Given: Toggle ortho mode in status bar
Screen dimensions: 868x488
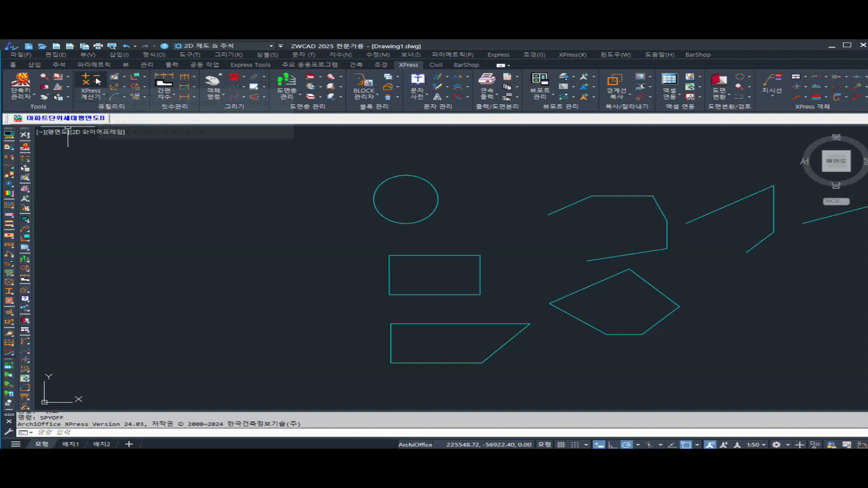Looking at the screenshot, I should 613,445.
